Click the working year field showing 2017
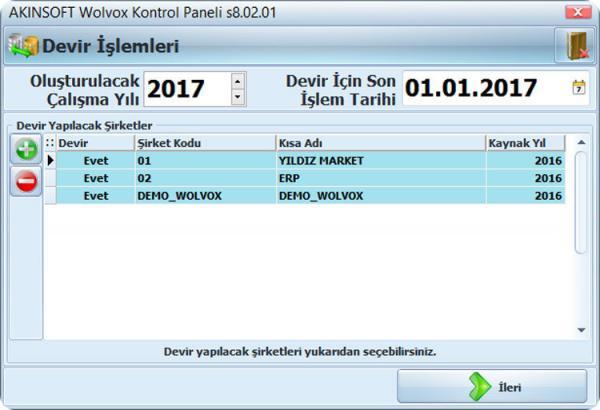 tap(188, 89)
